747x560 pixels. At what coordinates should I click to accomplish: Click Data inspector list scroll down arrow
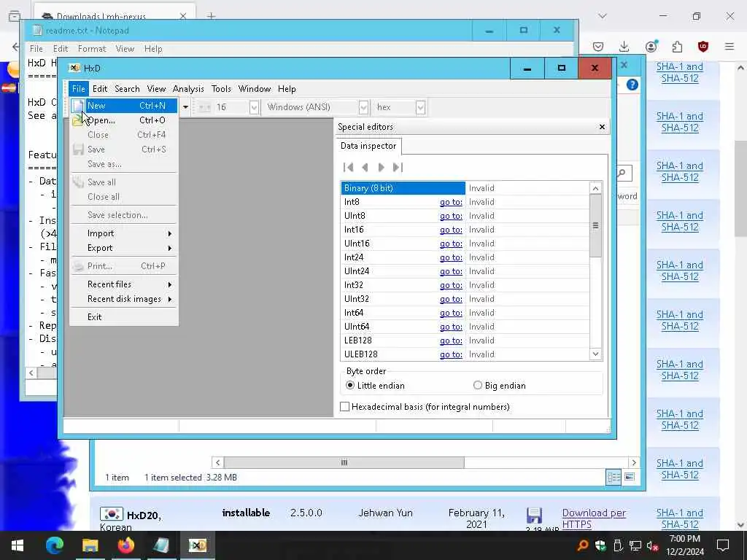pos(595,354)
